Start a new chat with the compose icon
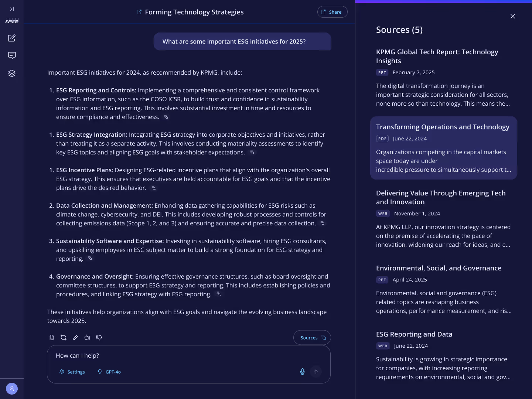532x399 pixels. 12,38
